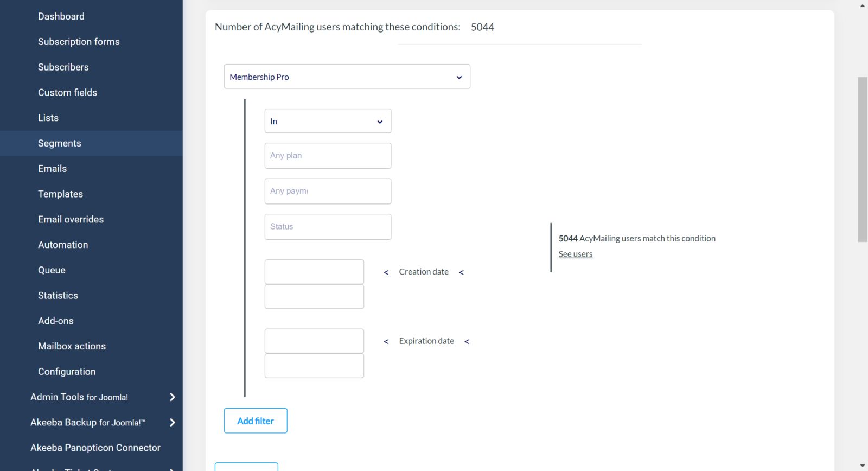Screen dimensions: 868x471
Task: Click the Any plan field
Action: pyautogui.click(x=328, y=156)
